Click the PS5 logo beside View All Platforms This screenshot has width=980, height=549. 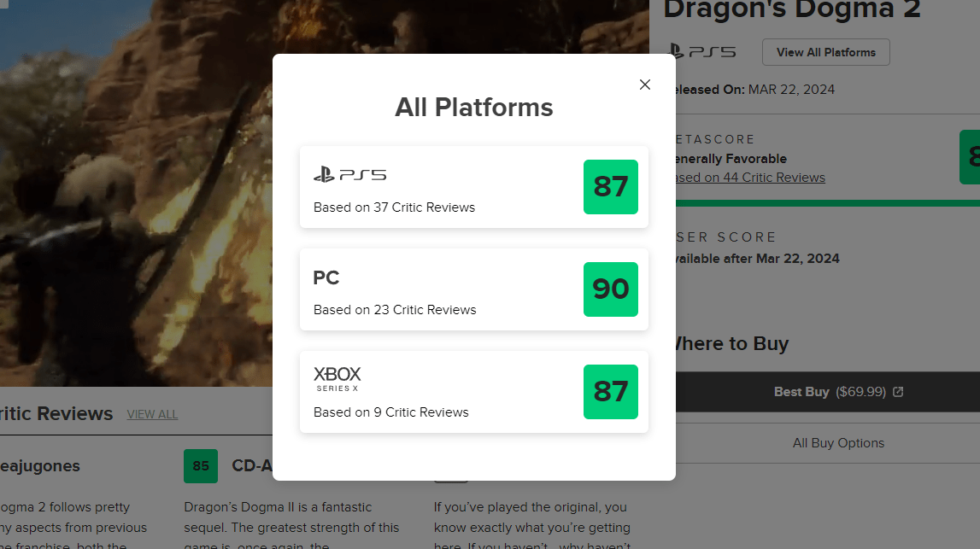pyautogui.click(x=702, y=52)
